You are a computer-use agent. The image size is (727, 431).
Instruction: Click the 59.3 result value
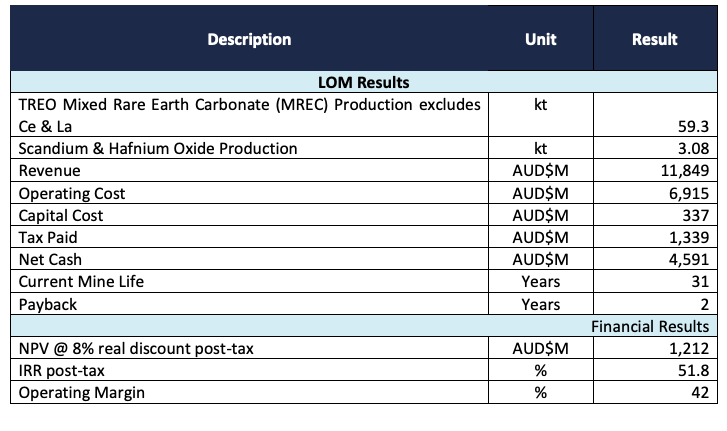[693, 126]
